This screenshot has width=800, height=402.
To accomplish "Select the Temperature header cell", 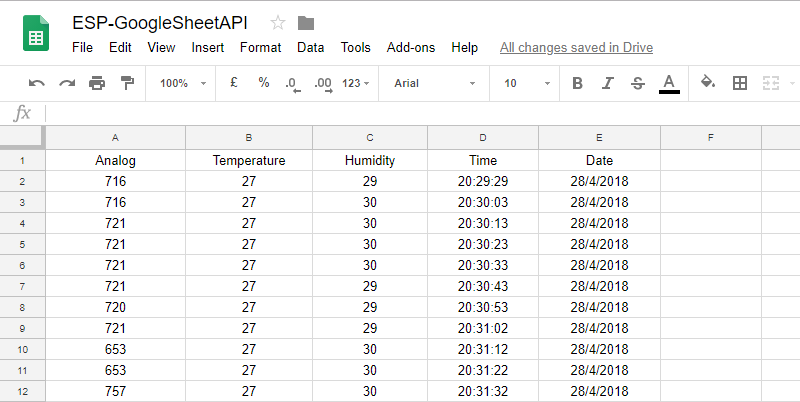I will (x=248, y=161).
